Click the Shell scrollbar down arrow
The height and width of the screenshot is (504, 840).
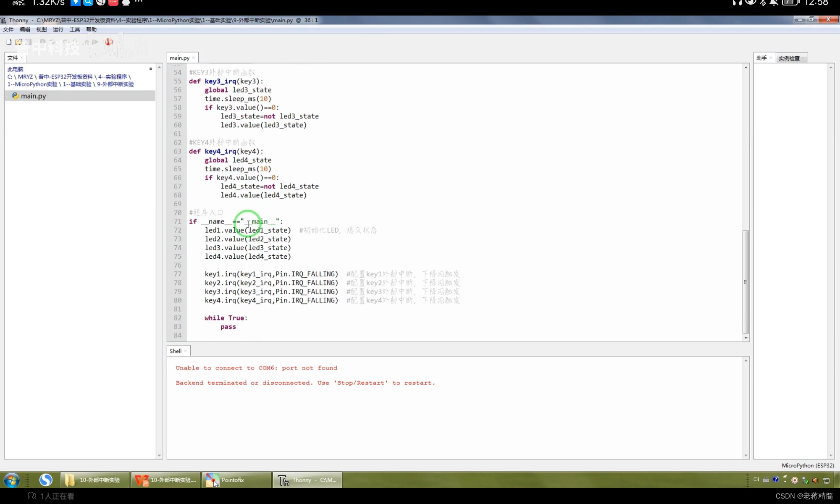pos(746,455)
